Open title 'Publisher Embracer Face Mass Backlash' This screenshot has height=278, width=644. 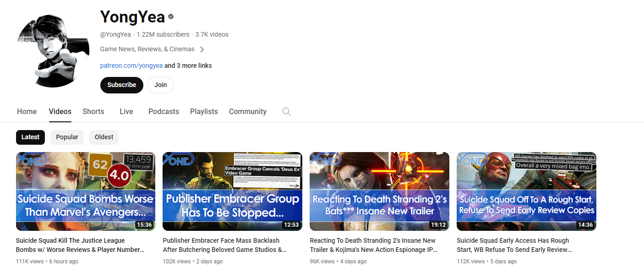point(225,245)
